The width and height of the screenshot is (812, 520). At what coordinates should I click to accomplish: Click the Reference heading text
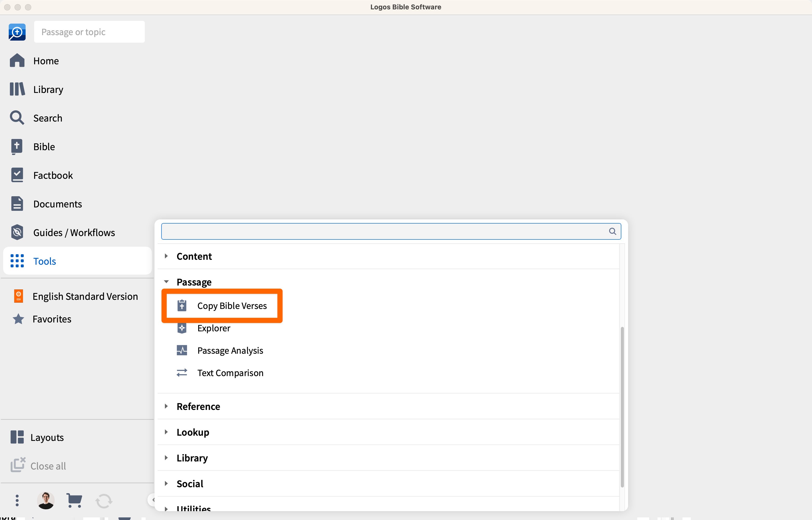click(198, 406)
